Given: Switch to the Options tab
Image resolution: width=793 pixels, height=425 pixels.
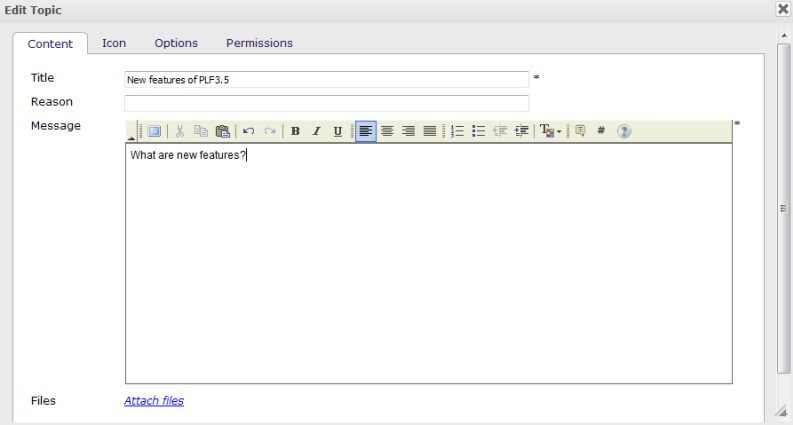Looking at the screenshot, I should click(x=176, y=43).
